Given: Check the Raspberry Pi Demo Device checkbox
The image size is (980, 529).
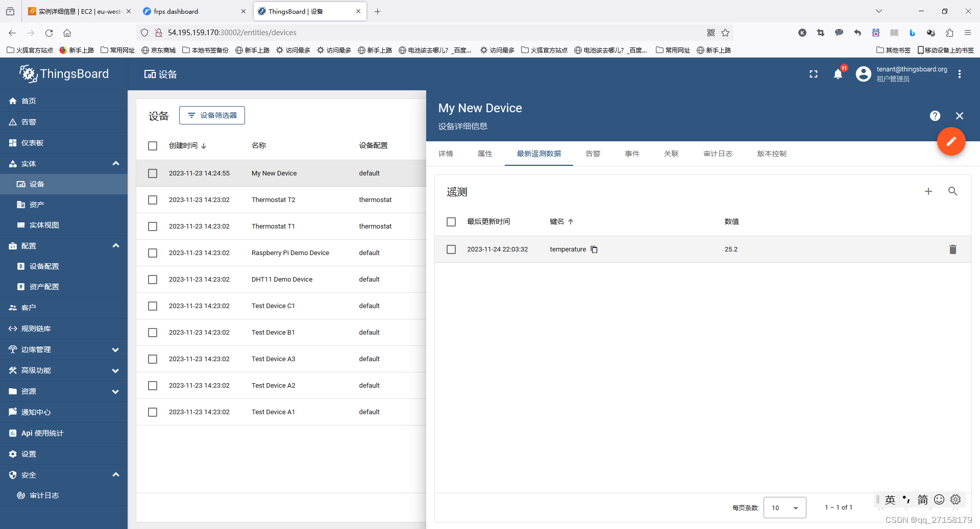Looking at the screenshot, I should pyautogui.click(x=153, y=253).
